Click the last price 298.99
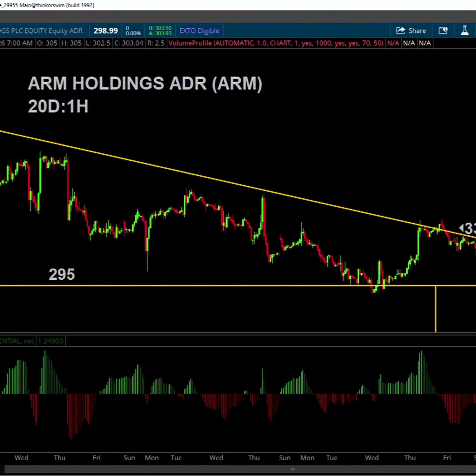Viewport: 476px width, 476px height. [106, 31]
